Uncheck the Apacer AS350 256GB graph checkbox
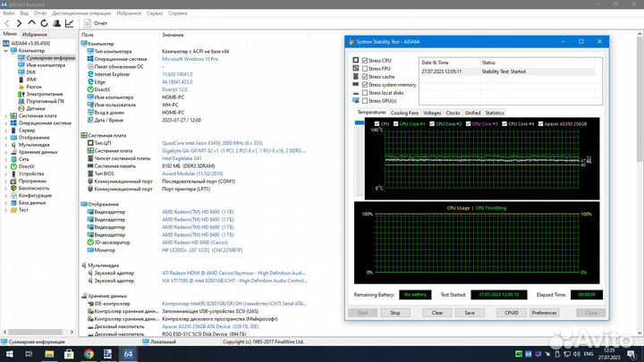The height and width of the screenshot is (362, 644). click(x=541, y=124)
